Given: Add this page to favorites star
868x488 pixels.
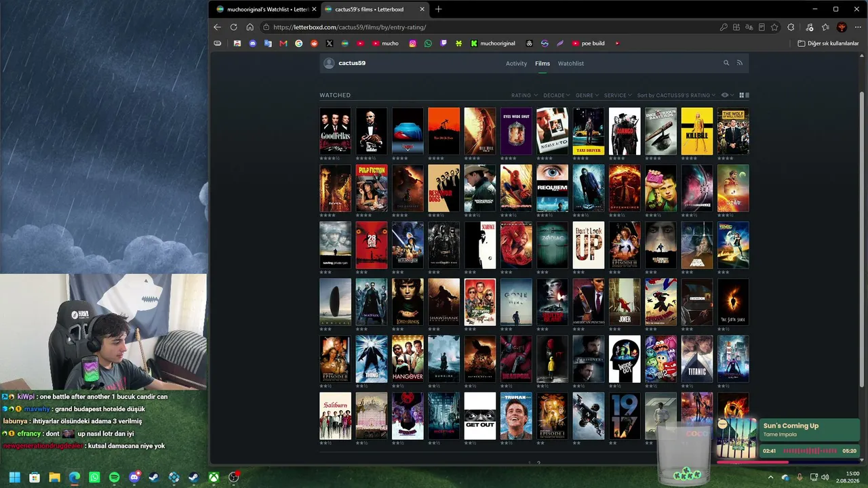Looking at the screenshot, I should [774, 27].
